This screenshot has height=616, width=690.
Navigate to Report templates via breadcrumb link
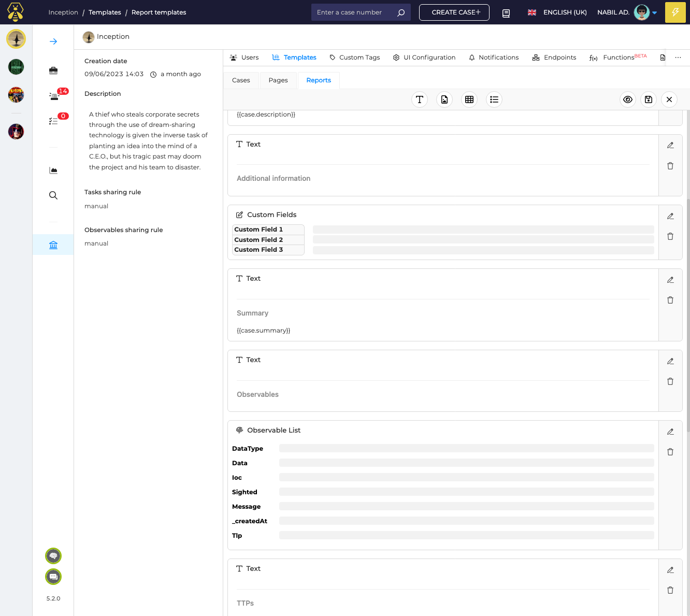pyautogui.click(x=159, y=12)
